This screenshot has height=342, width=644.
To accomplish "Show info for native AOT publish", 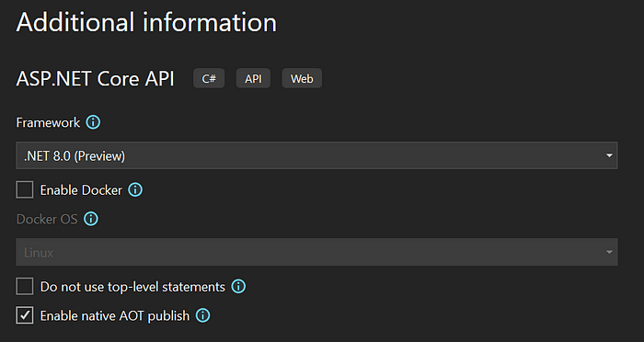I will point(202,315).
